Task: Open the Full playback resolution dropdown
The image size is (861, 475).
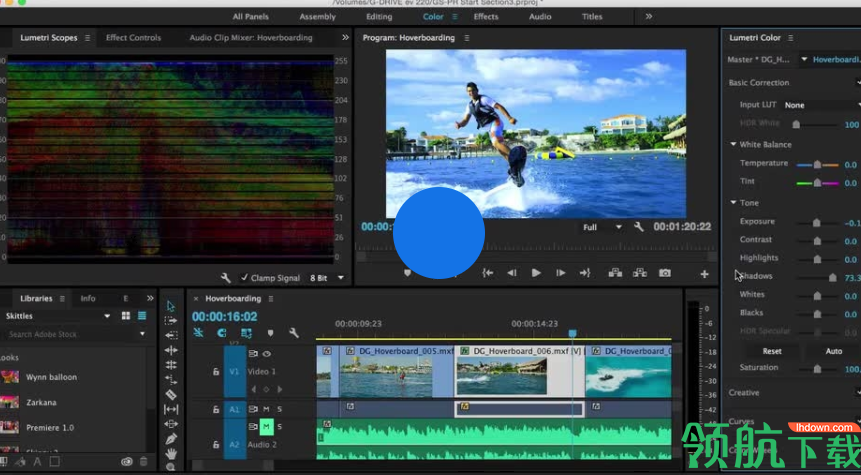Action: coord(602,227)
